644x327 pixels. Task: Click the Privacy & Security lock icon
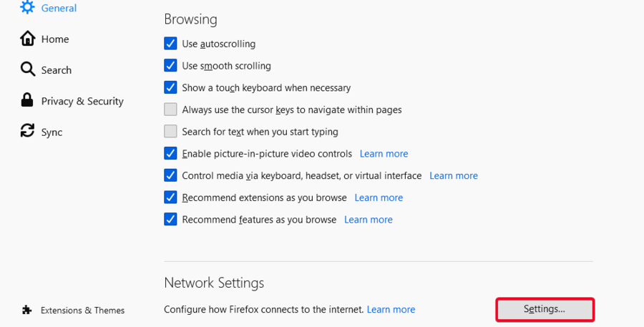[27, 100]
